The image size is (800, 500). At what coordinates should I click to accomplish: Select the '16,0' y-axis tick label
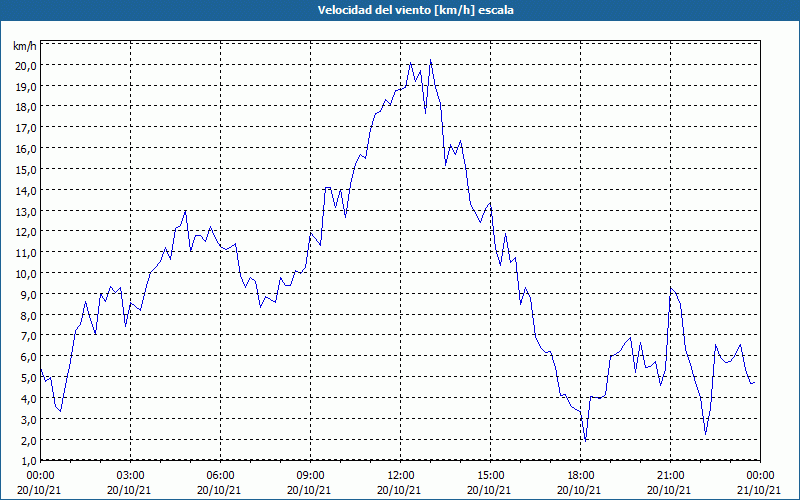(26, 149)
